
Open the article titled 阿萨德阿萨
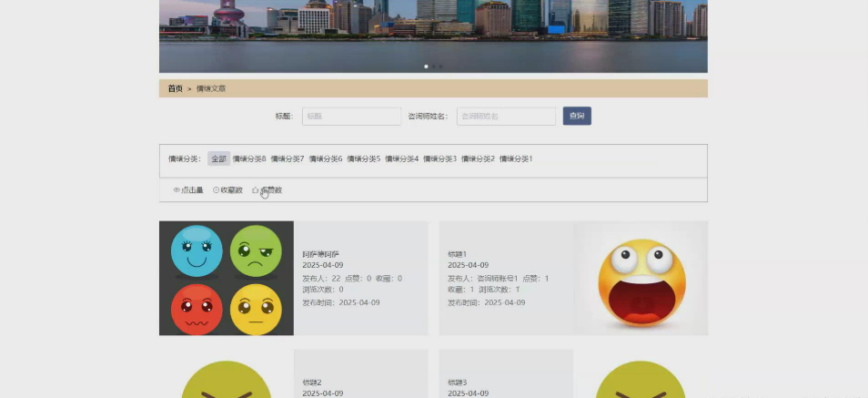(320, 254)
